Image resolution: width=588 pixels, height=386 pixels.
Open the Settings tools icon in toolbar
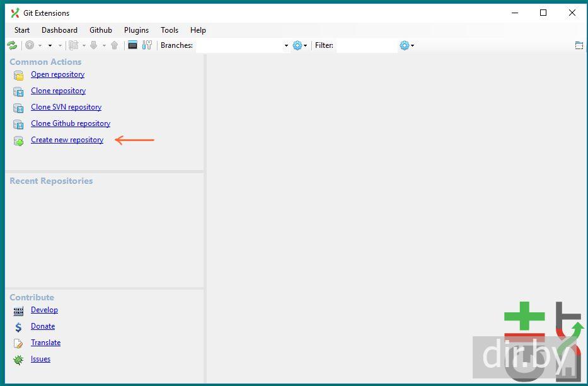[x=147, y=45]
